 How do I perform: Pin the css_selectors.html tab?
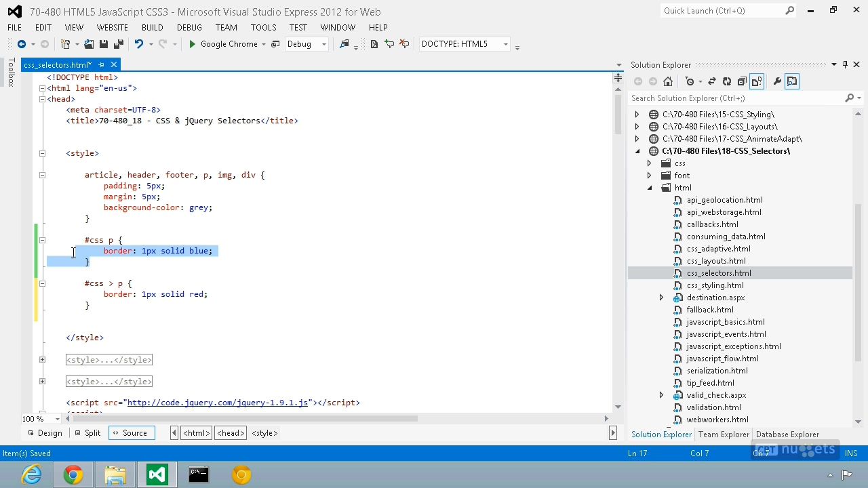coord(101,65)
